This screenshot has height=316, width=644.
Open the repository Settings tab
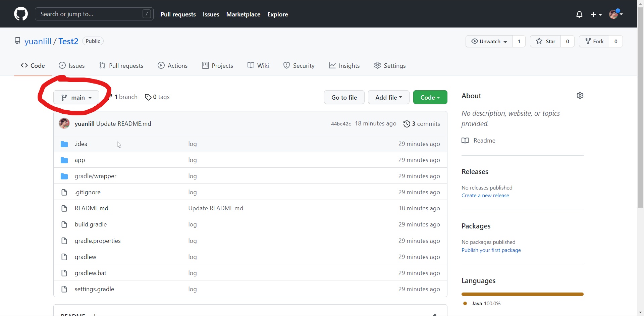(x=390, y=66)
